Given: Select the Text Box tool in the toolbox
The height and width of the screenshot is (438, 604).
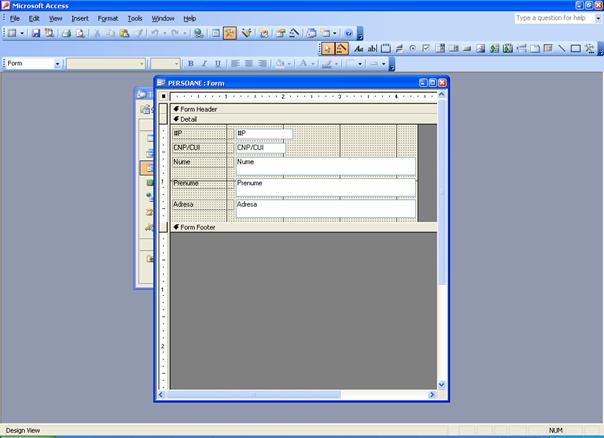Looking at the screenshot, I should click(372, 48).
